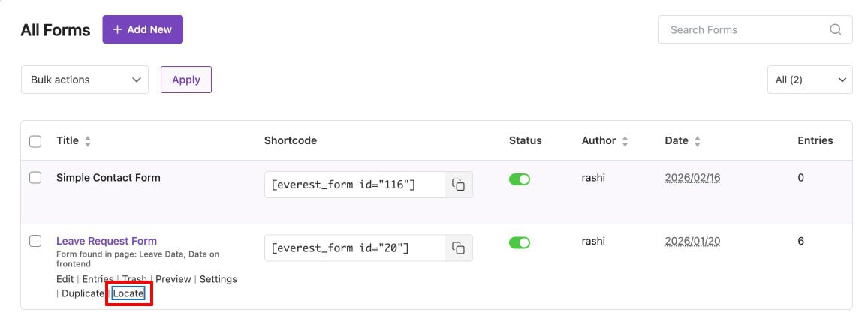This screenshot has width=868, height=322.
Task: Click the Entries column header
Action: tap(815, 140)
